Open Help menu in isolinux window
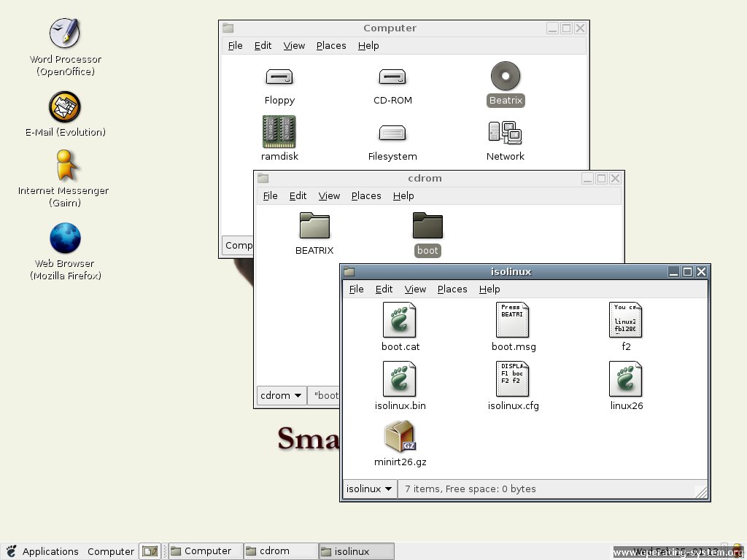The width and height of the screenshot is (747, 560). [x=489, y=289]
